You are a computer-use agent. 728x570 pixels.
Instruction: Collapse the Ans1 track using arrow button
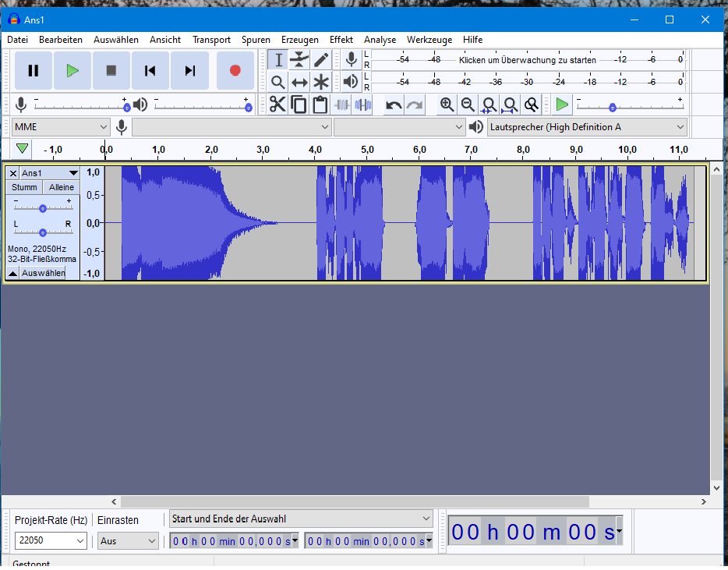click(12, 274)
